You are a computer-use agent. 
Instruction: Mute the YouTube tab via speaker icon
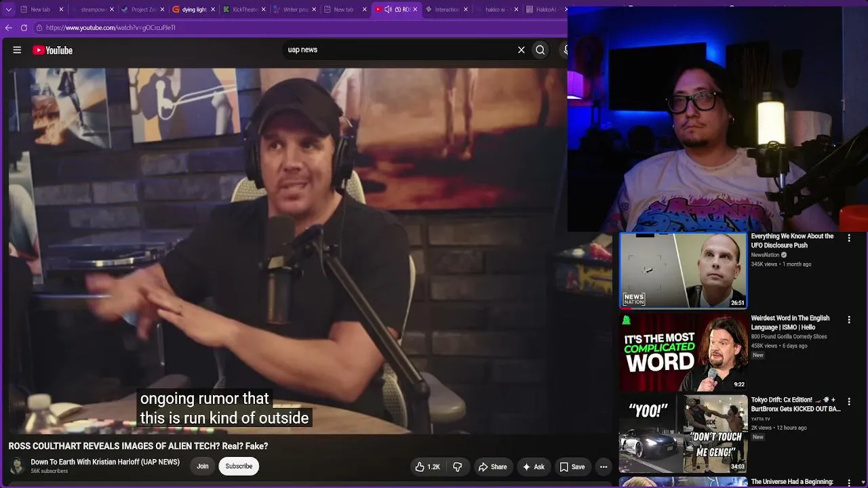point(388,9)
